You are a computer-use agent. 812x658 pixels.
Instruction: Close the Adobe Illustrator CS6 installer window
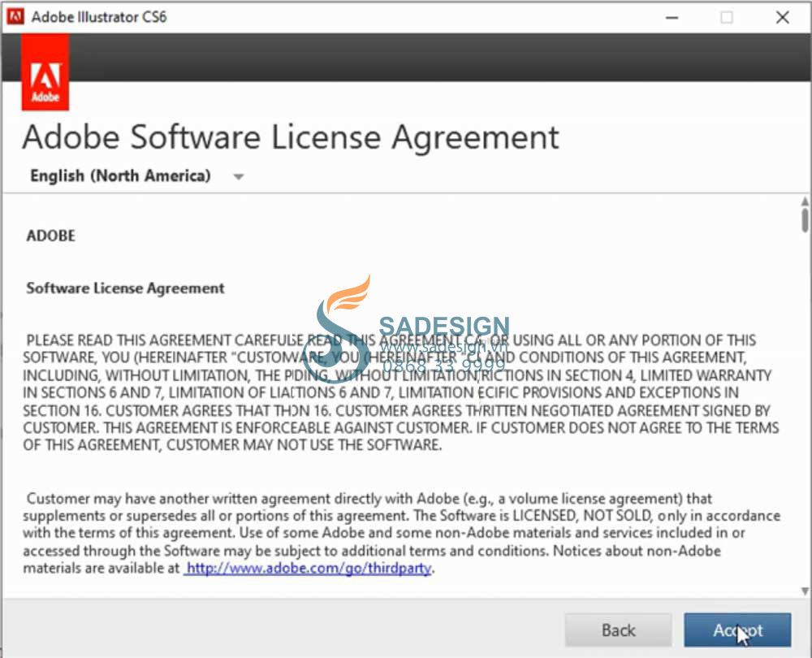pos(783,18)
